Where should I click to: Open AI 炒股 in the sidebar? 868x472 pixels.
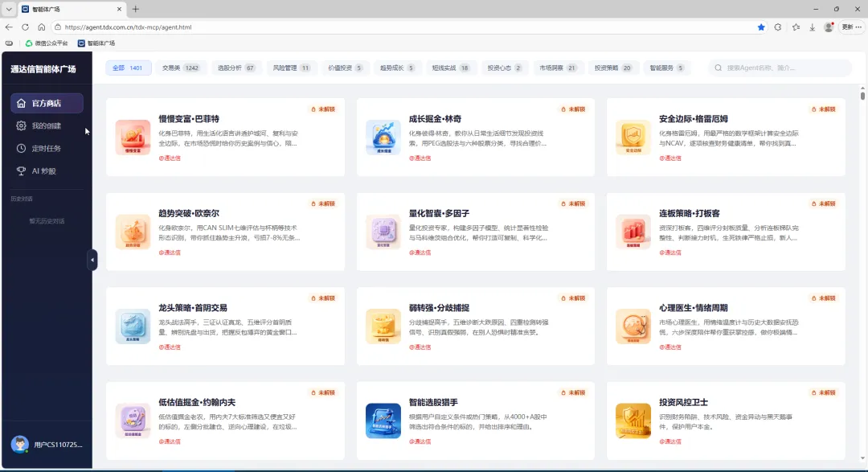coord(47,171)
